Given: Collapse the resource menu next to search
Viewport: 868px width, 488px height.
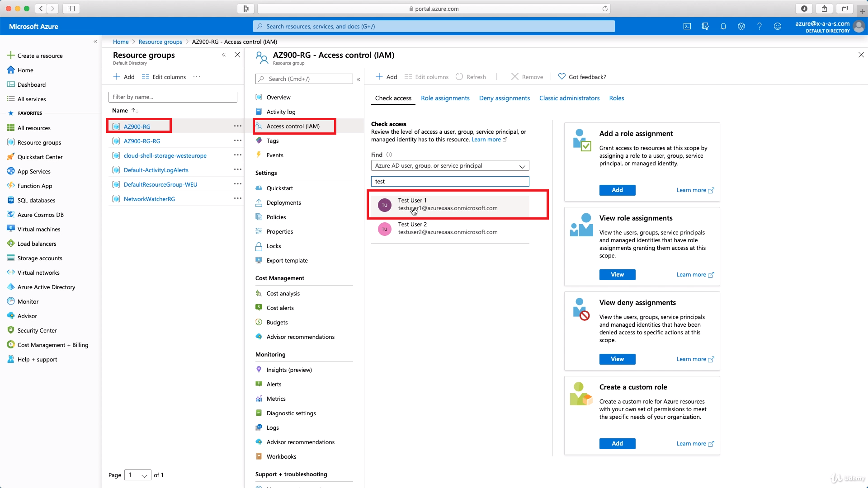Looking at the screenshot, I should tap(359, 79).
